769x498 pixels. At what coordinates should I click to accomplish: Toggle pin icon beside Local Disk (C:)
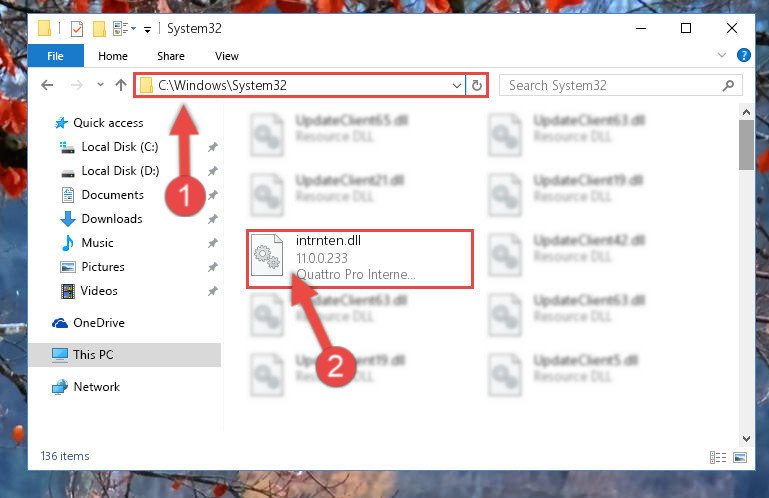click(212, 147)
